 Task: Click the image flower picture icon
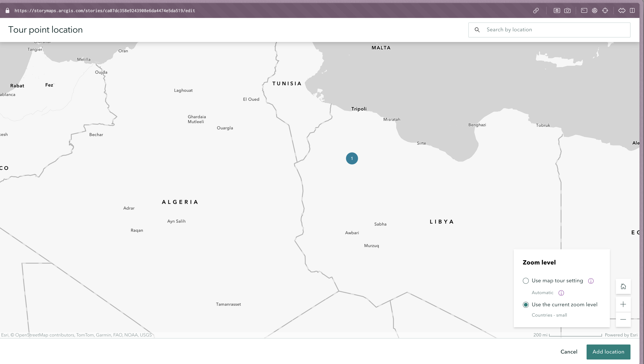557,10
